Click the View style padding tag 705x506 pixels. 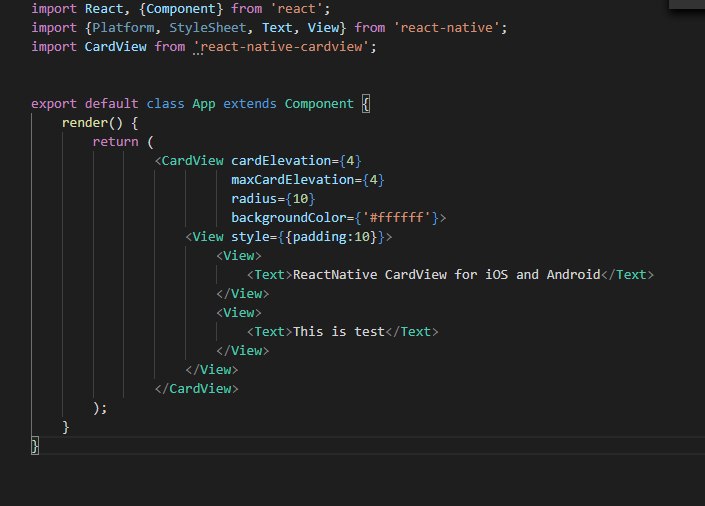[289, 237]
